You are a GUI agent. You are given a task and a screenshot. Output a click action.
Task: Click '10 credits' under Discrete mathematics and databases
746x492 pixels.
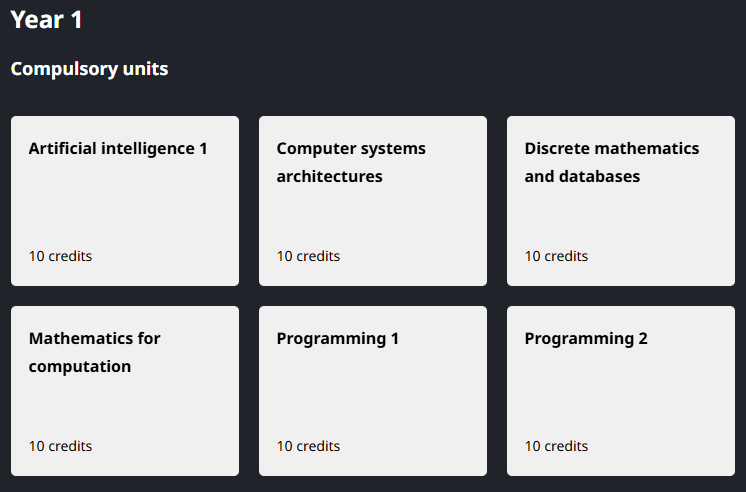tap(556, 256)
